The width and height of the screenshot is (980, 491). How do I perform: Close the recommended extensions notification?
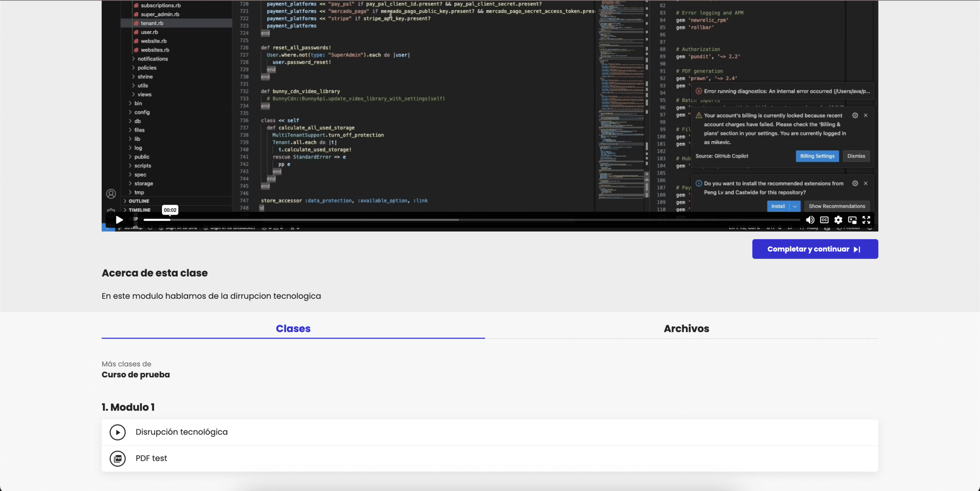click(x=866, y=183)
